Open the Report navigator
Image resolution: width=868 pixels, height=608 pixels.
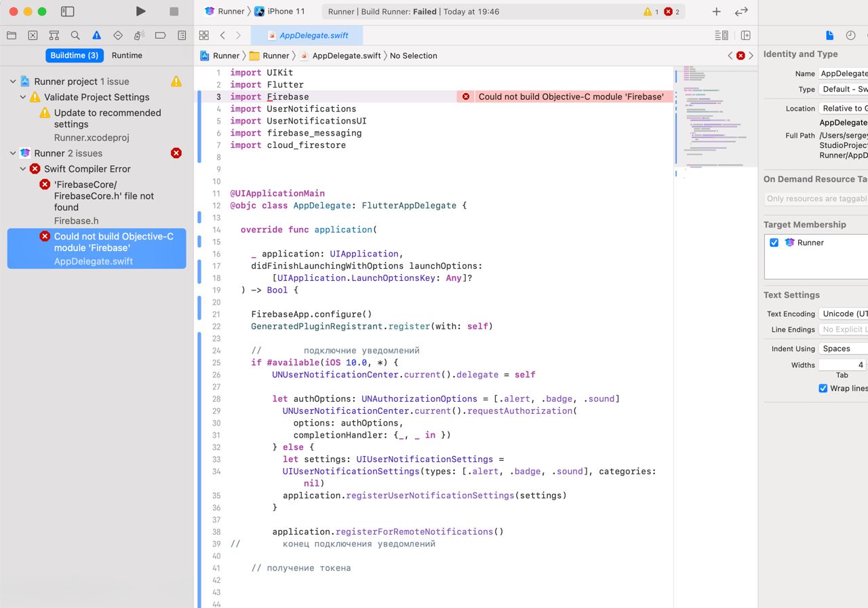click(x=182, y=35)
